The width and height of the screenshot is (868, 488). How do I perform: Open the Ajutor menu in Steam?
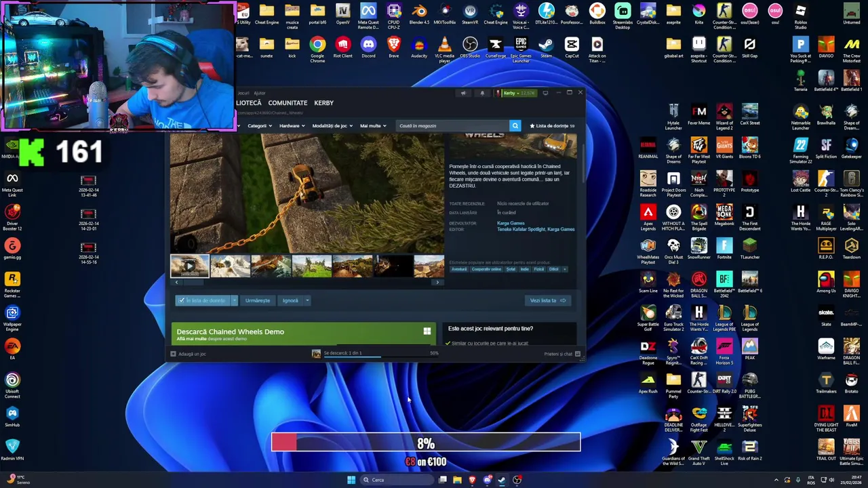pyautogui.click(x=259, y=93)
